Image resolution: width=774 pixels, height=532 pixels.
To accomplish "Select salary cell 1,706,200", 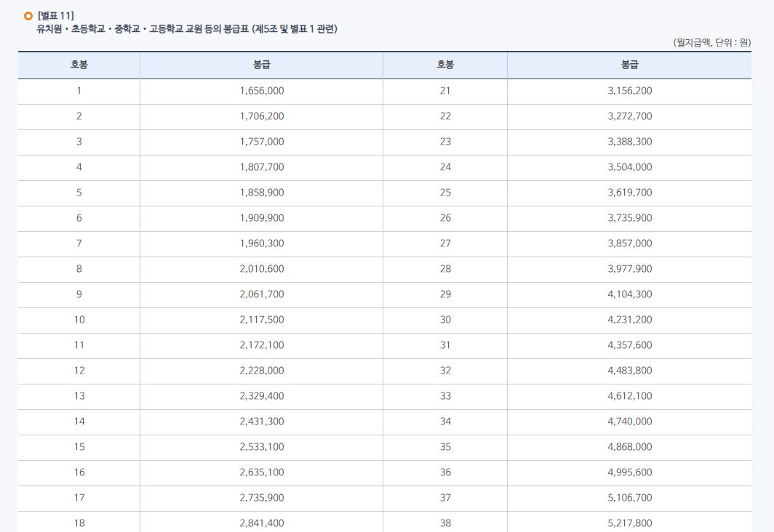I will point(262,116).
